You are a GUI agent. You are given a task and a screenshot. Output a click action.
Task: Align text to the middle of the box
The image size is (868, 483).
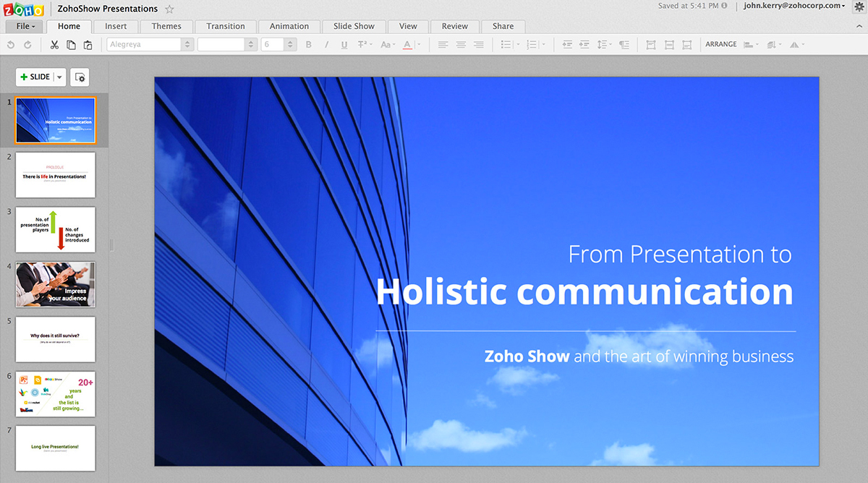669,45
